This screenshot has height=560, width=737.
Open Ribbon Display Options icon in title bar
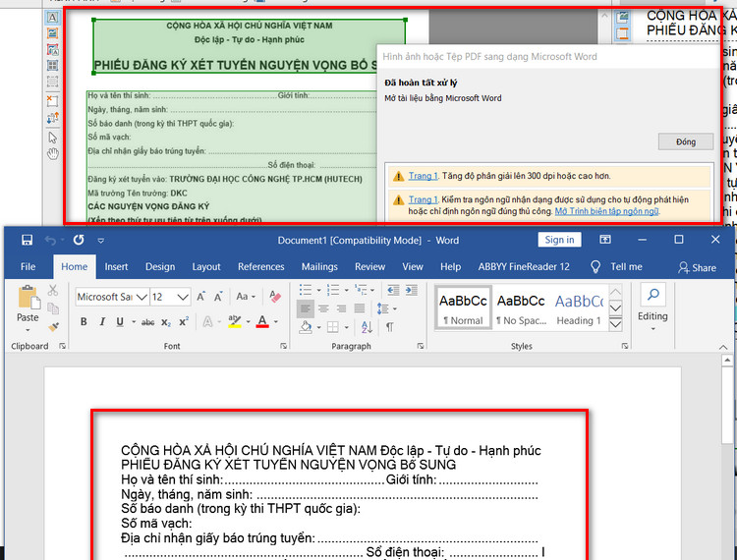[605, 240]
